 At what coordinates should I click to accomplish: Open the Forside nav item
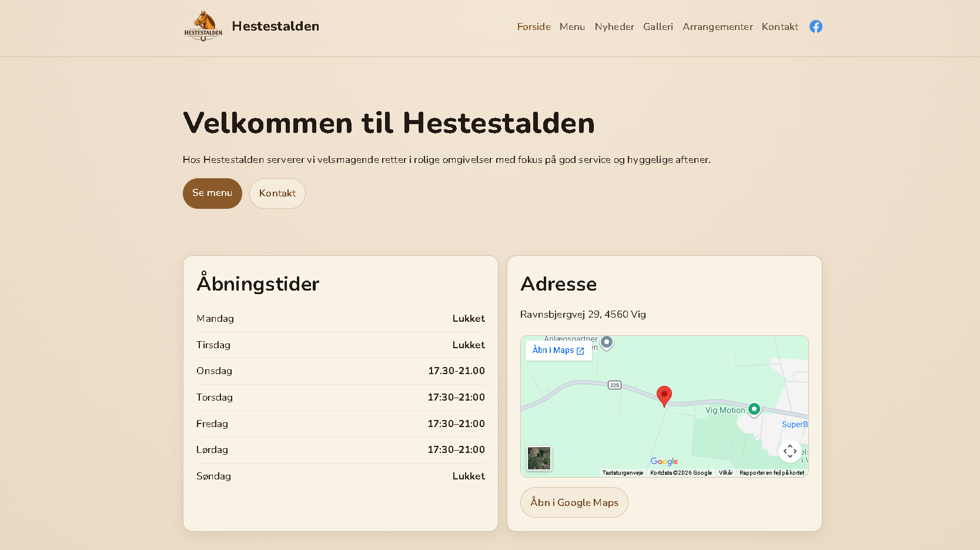tap(534, 26)
